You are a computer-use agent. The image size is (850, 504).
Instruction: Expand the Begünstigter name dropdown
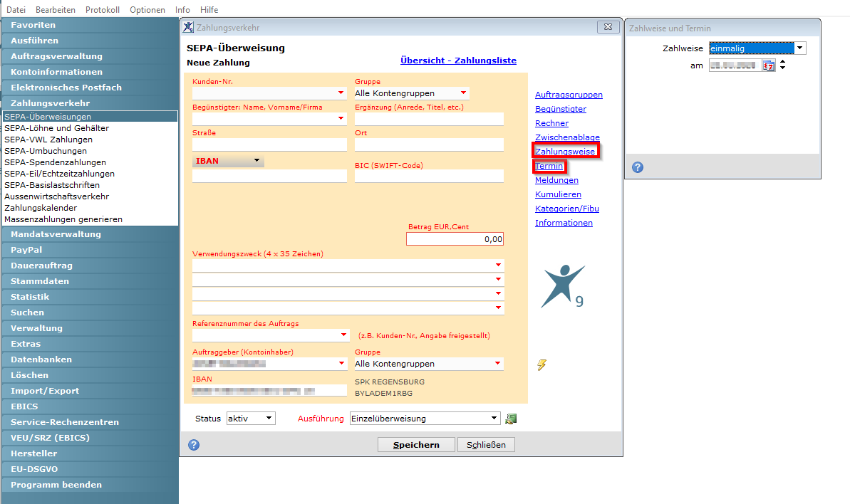pos(341,118)
